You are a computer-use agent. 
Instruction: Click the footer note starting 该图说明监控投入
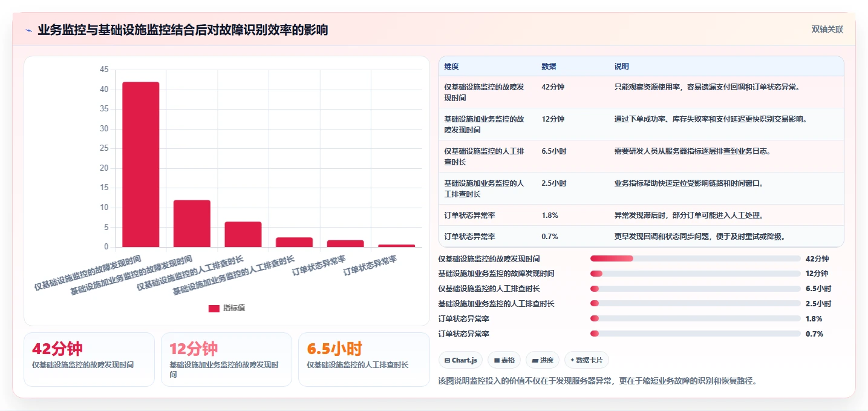pyautogui.click(x=598, y=381)
